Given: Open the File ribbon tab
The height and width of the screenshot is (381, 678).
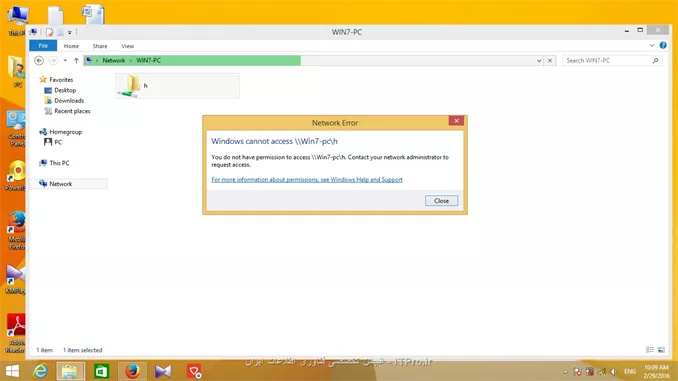Looking at the screenshot, I should point(43,46).
